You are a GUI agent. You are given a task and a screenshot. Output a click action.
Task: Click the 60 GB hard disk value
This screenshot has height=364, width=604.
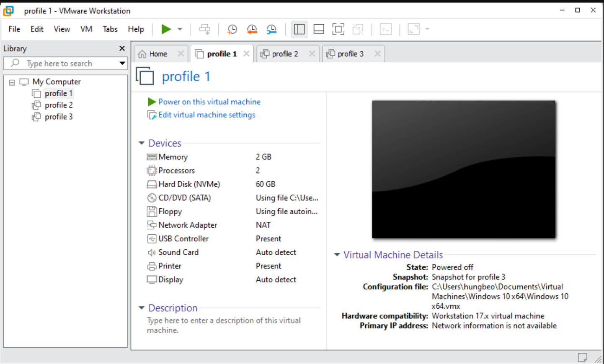[266, 184]
